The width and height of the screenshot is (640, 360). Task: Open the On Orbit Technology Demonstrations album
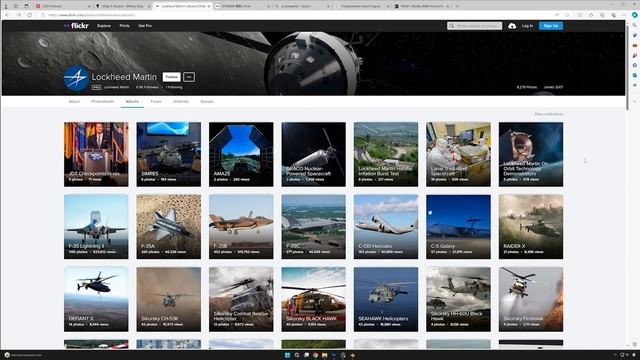coord(531,154)
